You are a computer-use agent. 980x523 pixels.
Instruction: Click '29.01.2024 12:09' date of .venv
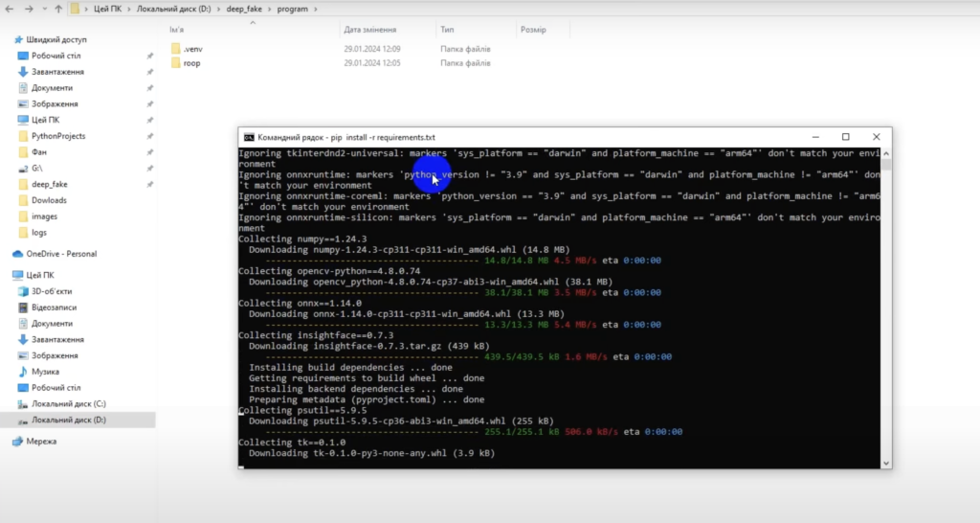[372, 49]
